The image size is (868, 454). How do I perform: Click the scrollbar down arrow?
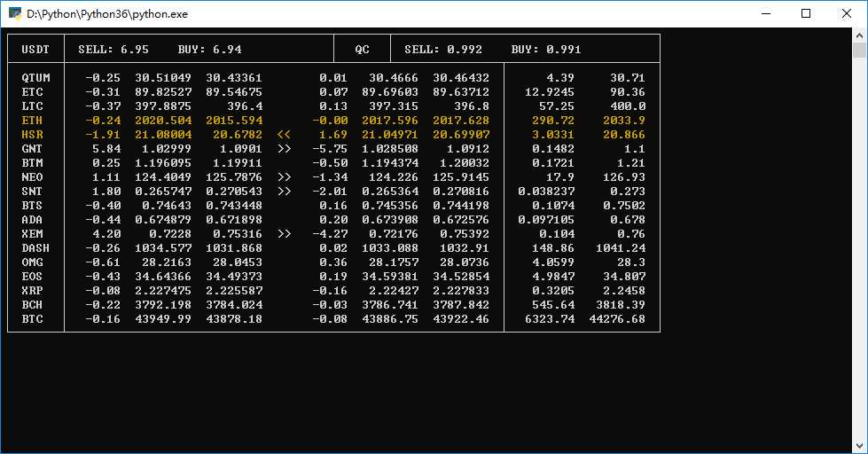(x=859, y=446)
